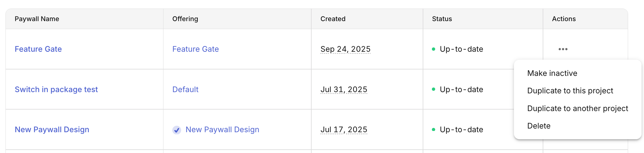
Task: Open the Switch in package test paywall
Action: point(56,90)
